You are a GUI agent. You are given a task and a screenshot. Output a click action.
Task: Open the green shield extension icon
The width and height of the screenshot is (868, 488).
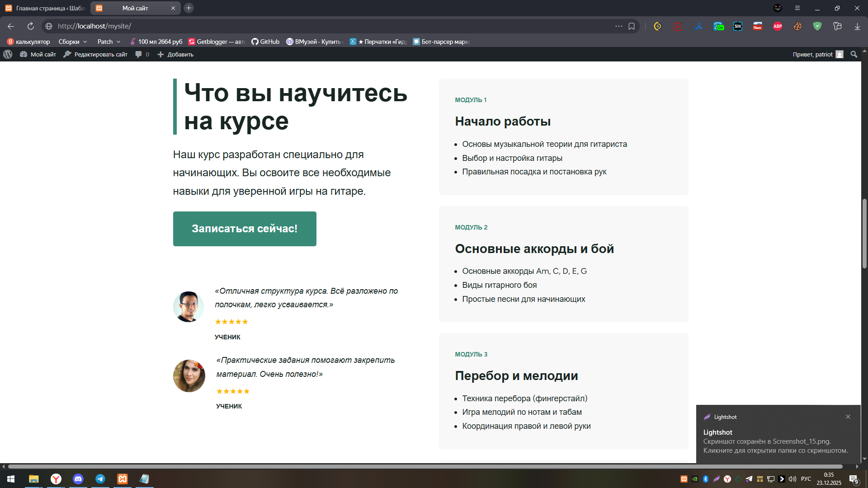[817, 26]
